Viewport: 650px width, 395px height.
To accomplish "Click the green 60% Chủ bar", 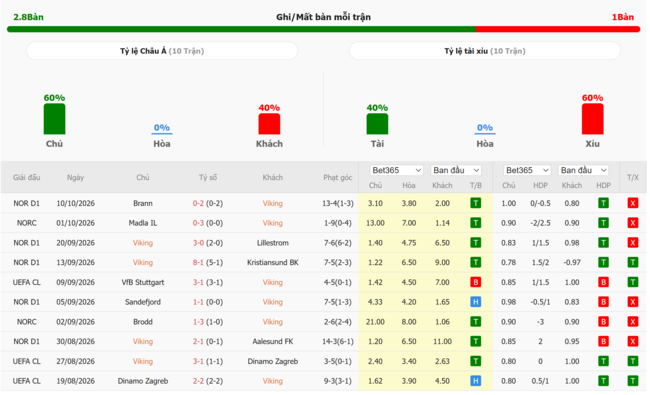I will pyautogui.click(x=54, y=119).
